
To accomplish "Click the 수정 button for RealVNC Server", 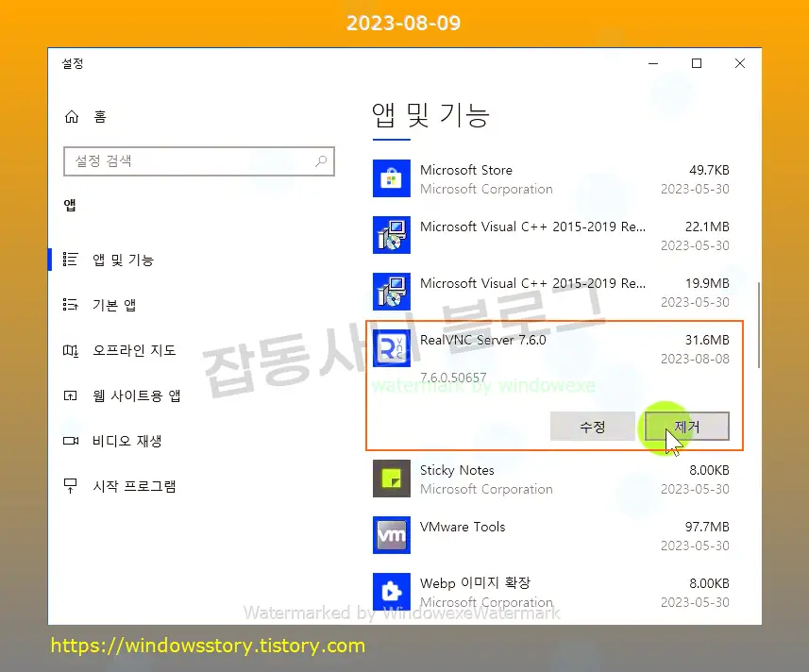I will pyautogui.click(x=592, y=427).
